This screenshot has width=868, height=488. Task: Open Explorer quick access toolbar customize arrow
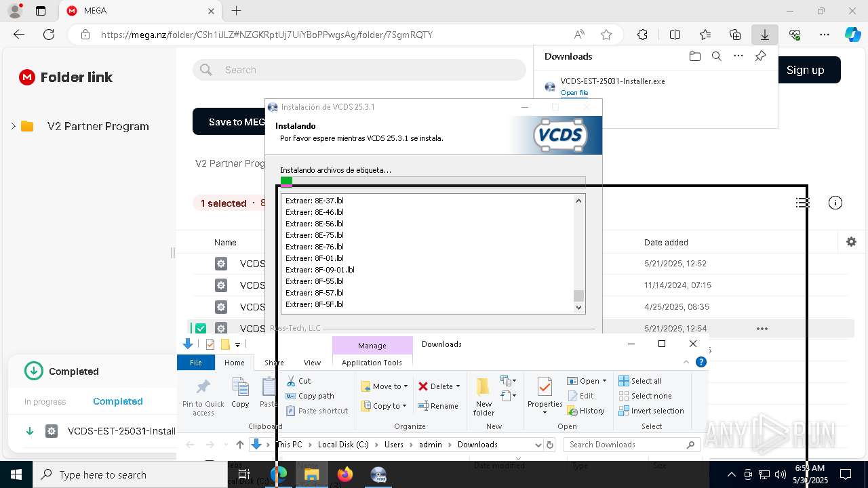coord(237,345)
